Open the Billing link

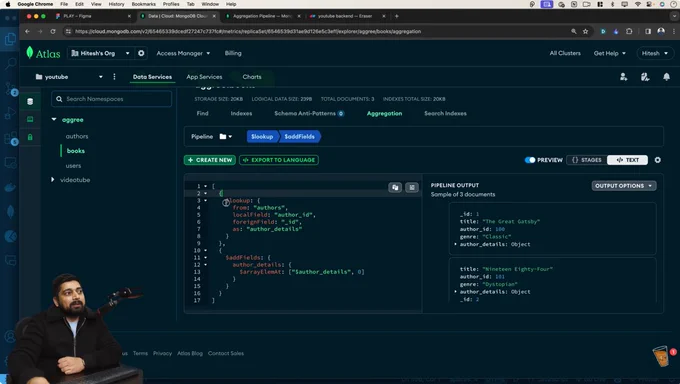(233, 53)
